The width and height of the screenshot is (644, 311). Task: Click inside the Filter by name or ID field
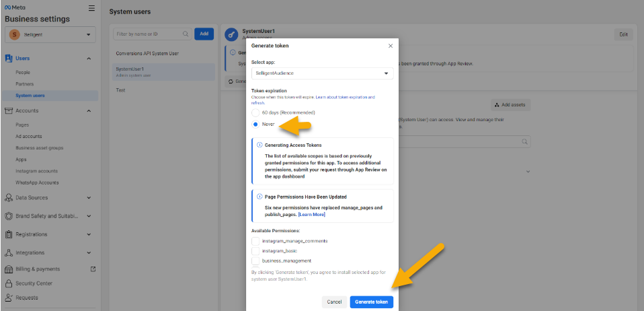(x=147, y=33)
